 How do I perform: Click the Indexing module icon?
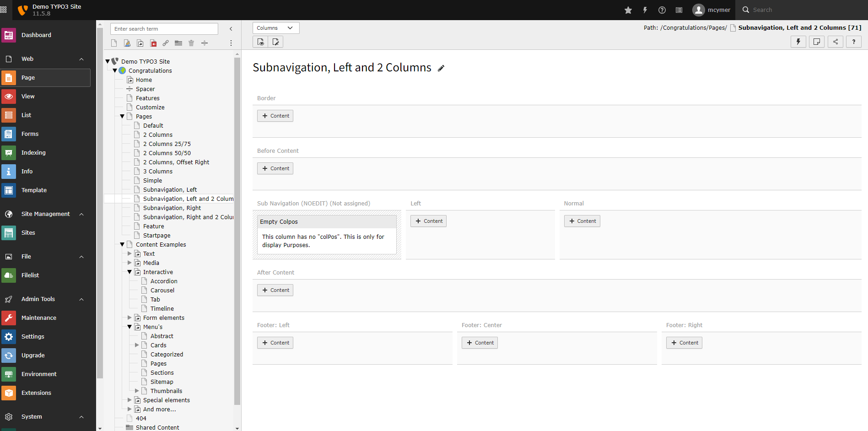tap(9, 152)
